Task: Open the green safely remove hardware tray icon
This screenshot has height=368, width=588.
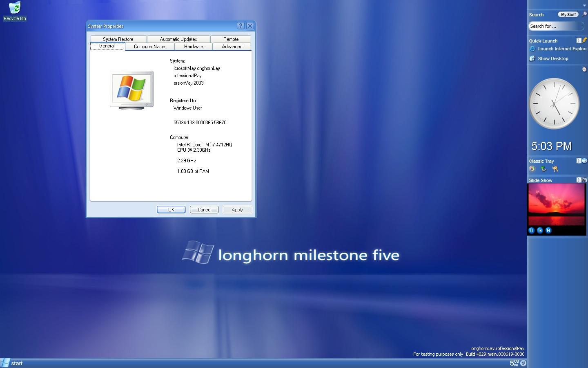Action: (x=543, y=168)
